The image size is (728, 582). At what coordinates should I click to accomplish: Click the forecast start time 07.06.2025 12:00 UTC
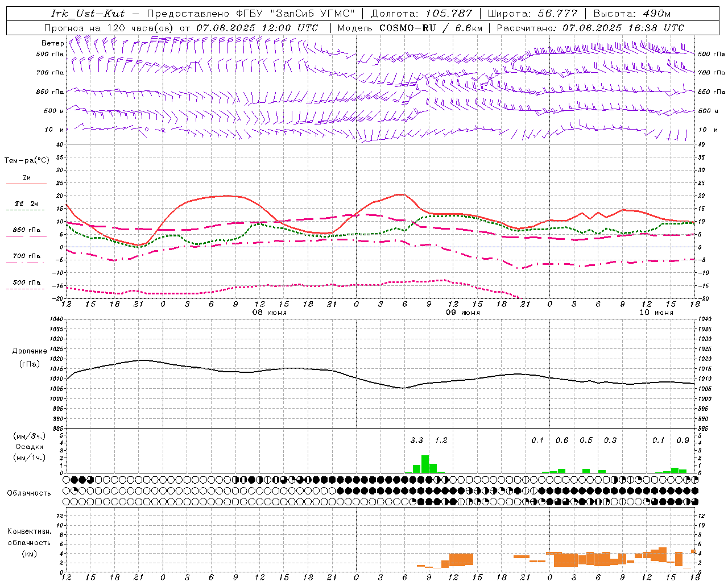[257, 28]
